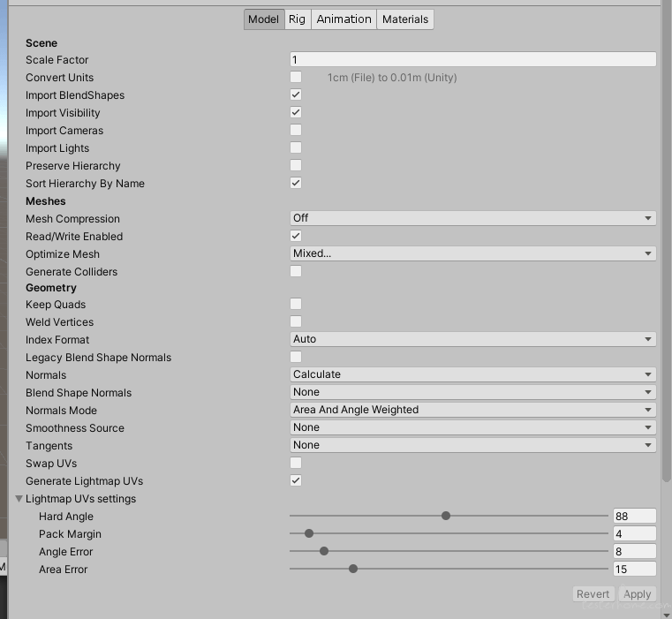The height and width of the screenshot is (619, 672).
Task: Click the Scale Factor input field
Action: pyautogui.click(x=472, y=59)
